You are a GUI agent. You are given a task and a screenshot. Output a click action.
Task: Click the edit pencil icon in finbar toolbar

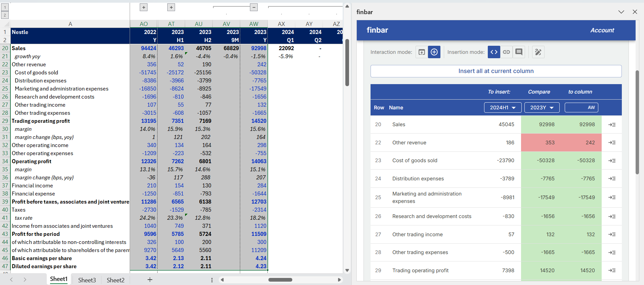(x=538, y=52)
